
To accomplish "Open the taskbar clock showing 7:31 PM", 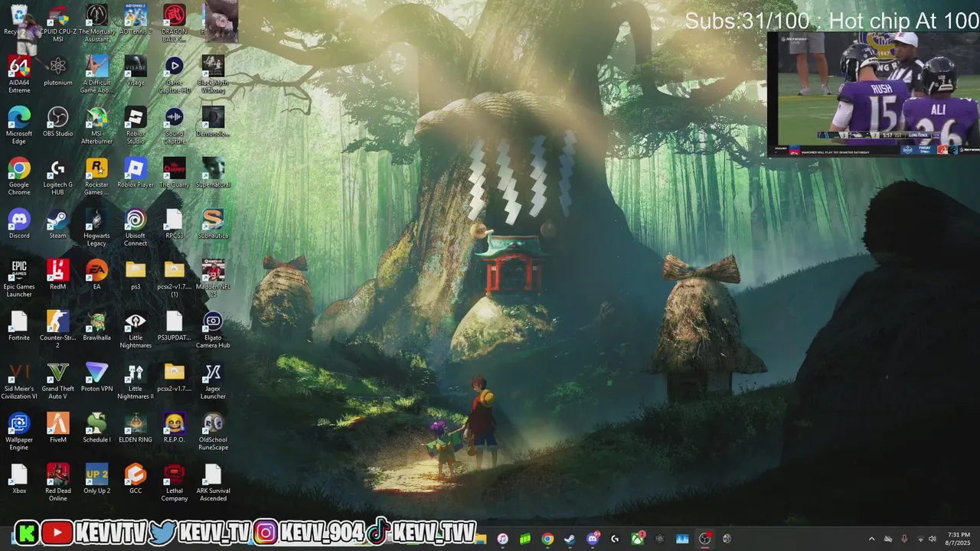I will [959, 539].
